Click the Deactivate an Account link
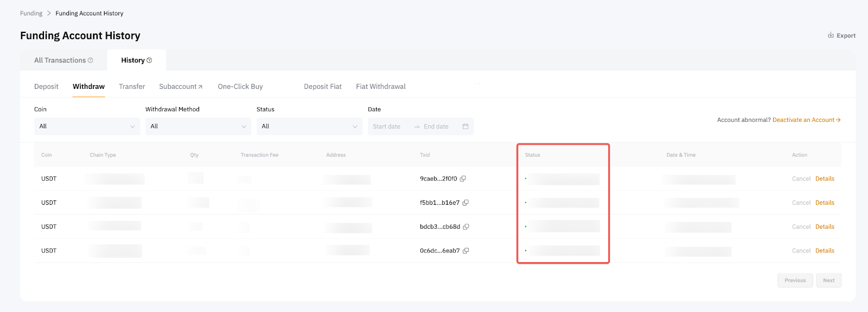 (806, 120)
